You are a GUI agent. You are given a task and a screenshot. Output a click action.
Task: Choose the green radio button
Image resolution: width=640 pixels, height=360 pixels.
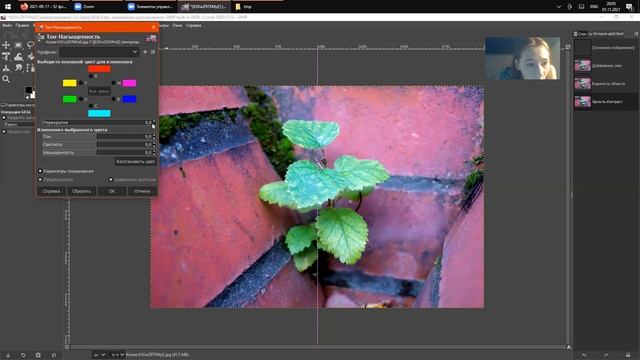pyautogui.click(x=81, y=99)
